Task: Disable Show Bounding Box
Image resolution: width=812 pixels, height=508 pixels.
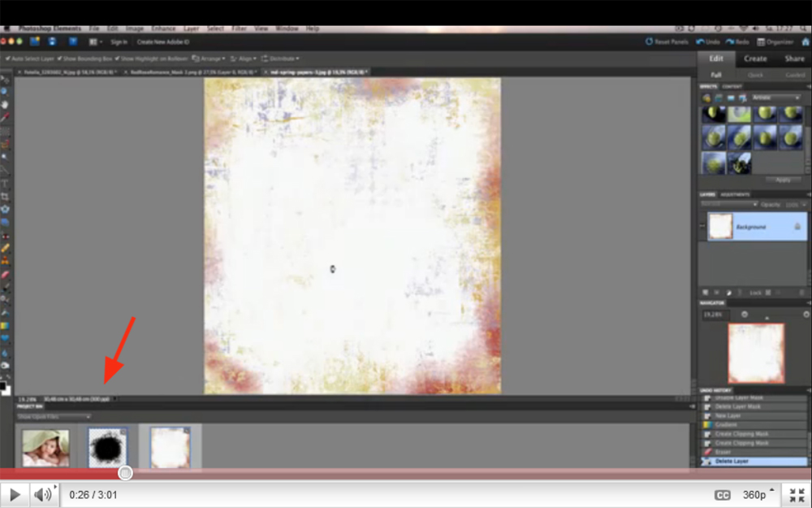Action: 59,58
